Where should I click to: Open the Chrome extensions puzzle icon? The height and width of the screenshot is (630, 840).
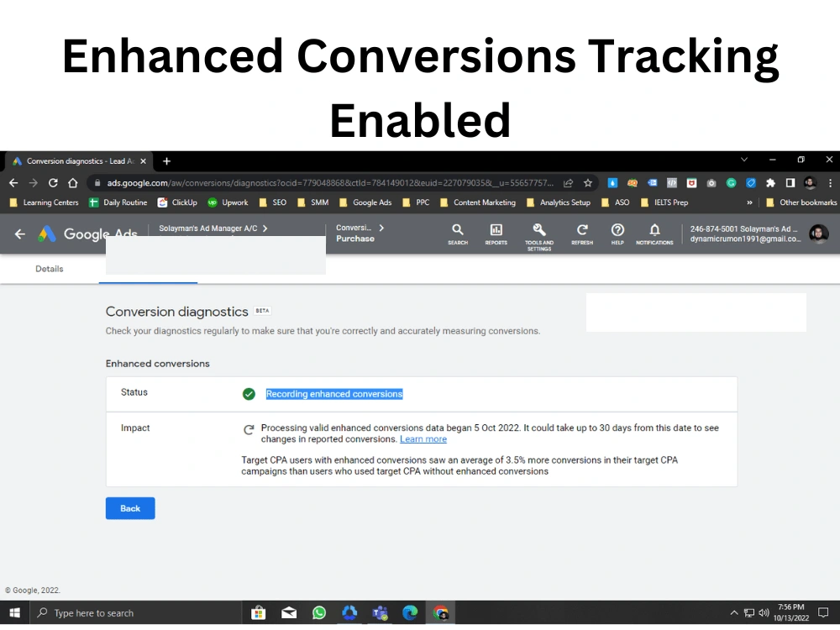[x=770, y=183]
